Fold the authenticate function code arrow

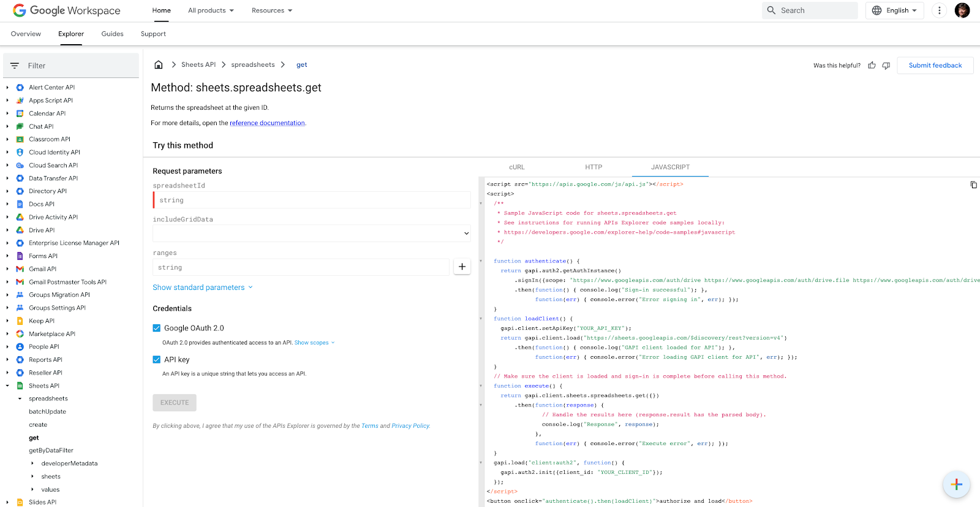point(481,261)
